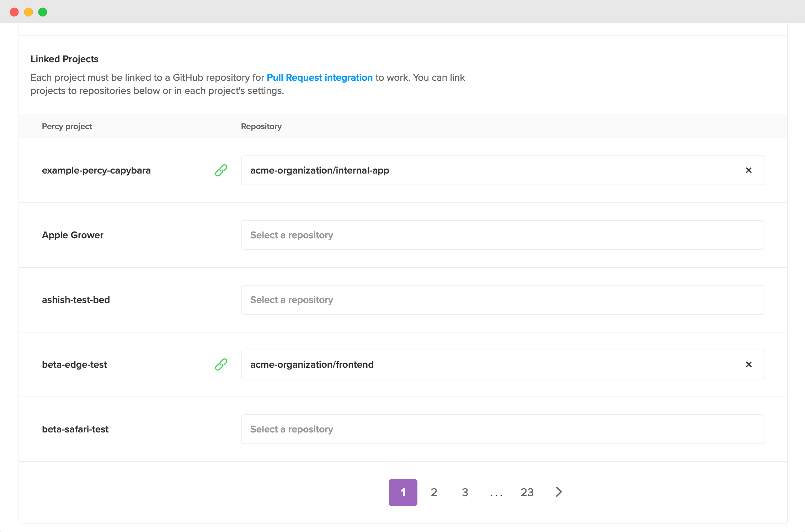Clear the acme-organization/internal-app repository selection
The width and height of the screenshot is (805, 532).
pyautogui.click(x=748, y=170)
